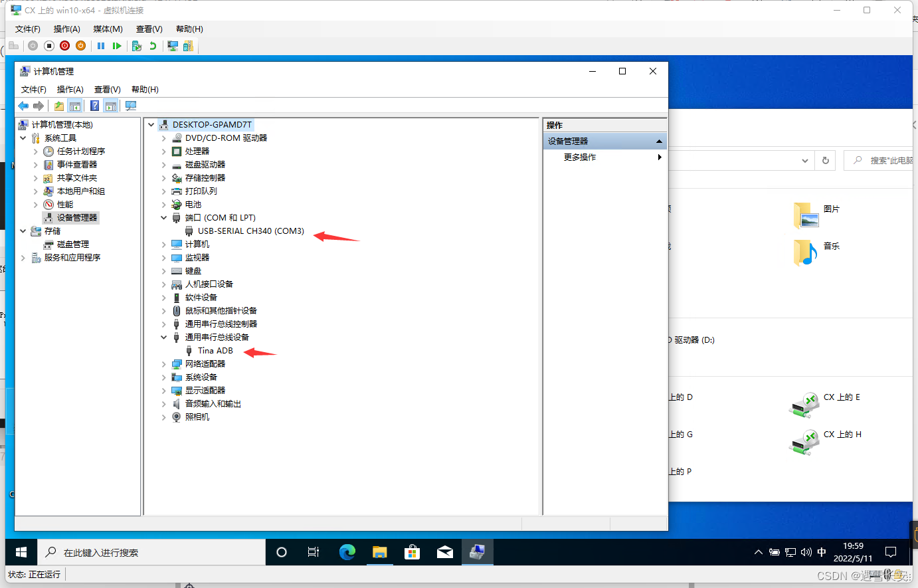Open 文件(F) menu in 计算机管理 window
The image size is (918, 588).
(x=34, y=90)
